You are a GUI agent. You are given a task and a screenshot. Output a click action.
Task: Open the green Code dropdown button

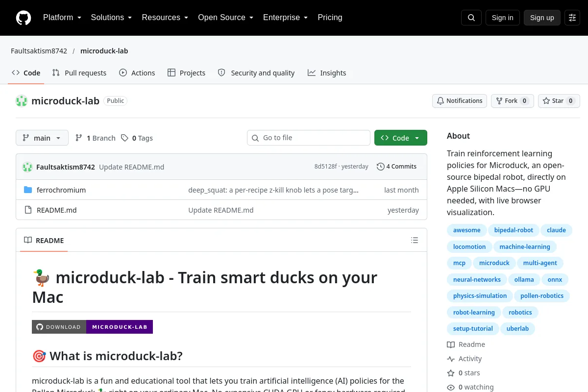[x=401, y=138]
